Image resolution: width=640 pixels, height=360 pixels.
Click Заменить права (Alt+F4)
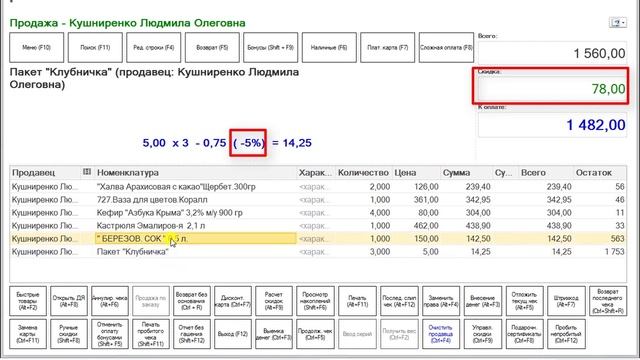(x=441, y=301)
